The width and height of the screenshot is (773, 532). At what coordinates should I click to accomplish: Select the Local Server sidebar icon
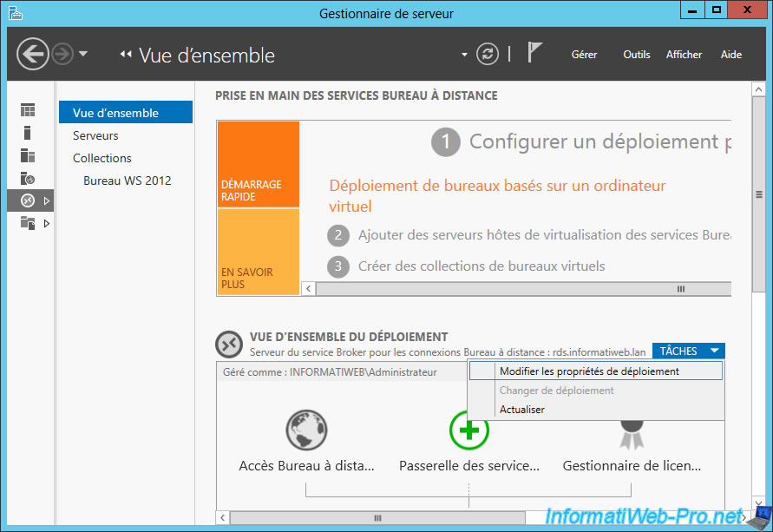coord(28,133)
